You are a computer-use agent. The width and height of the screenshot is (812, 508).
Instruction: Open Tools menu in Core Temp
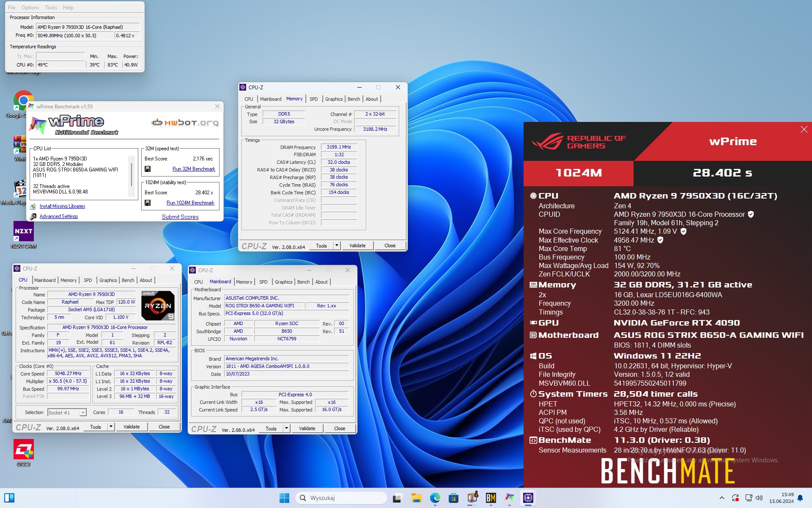[x=51, y=8]
